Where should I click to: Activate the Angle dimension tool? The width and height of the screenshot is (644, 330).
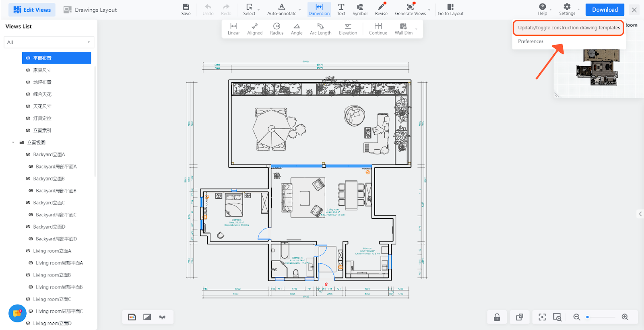tap(297, 29)
